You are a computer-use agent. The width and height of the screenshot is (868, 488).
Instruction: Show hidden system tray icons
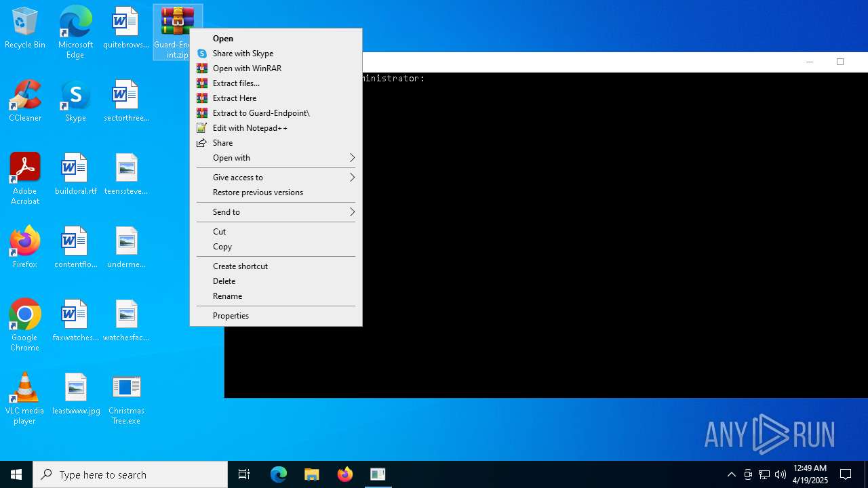point(731,474)
